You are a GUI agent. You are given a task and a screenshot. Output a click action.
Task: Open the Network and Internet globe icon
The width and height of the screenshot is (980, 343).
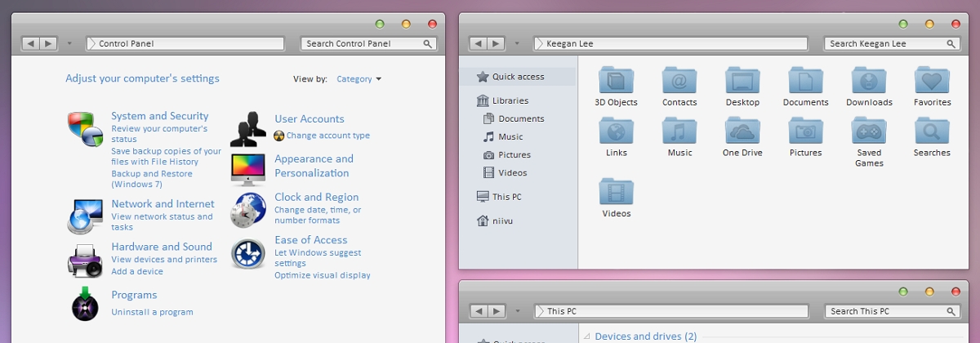click(84, 216)
